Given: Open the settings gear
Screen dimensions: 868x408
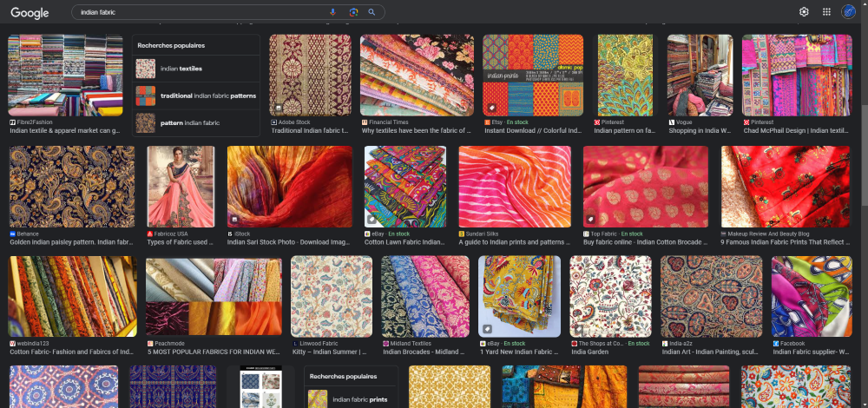Looking at the screenshot, I should pos(804,11).
